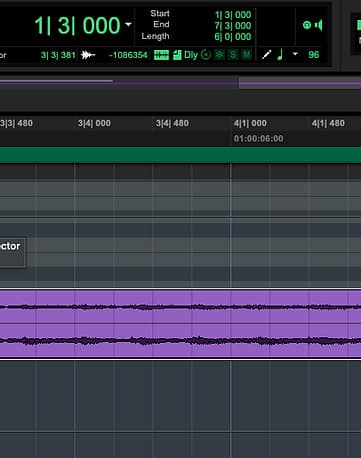361x458 pixels.
Task: Click the note velocity value 96
Action: click(314, 55)
